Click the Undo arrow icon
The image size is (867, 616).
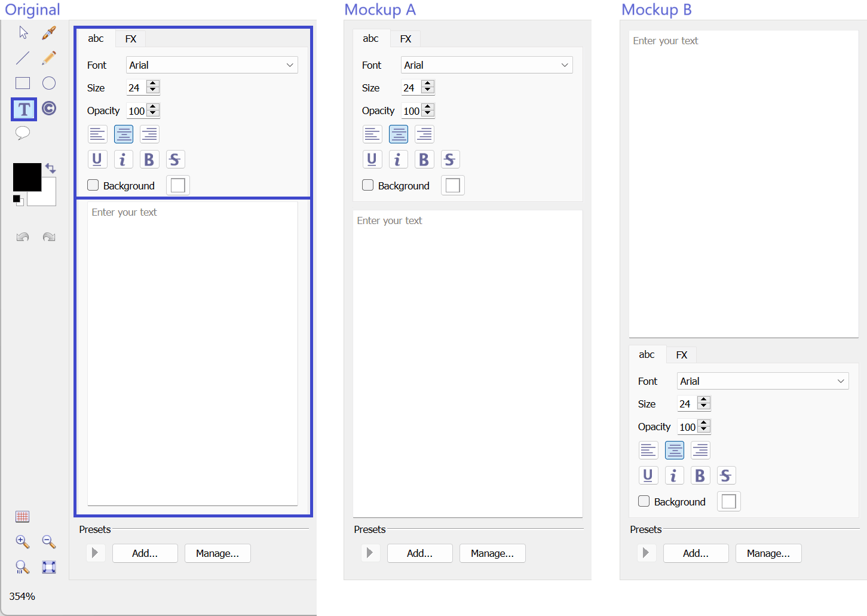coord(23,237)
